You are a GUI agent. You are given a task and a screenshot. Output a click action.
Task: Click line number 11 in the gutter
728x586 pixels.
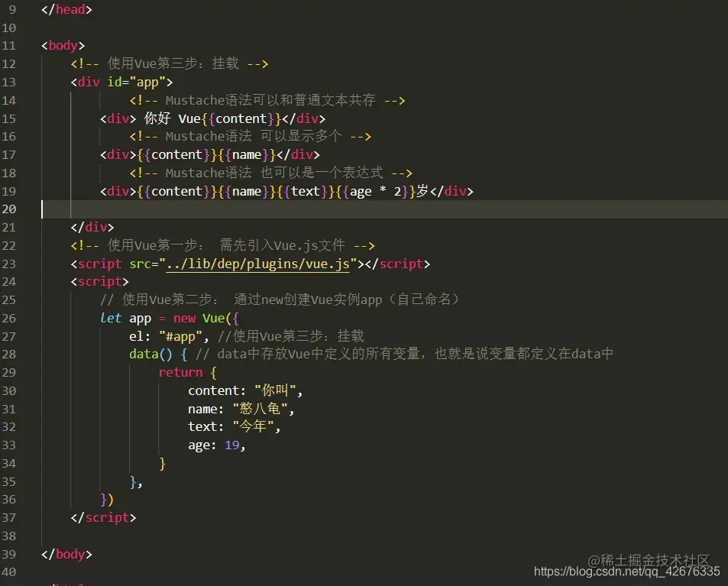click(x=9, y=46)
